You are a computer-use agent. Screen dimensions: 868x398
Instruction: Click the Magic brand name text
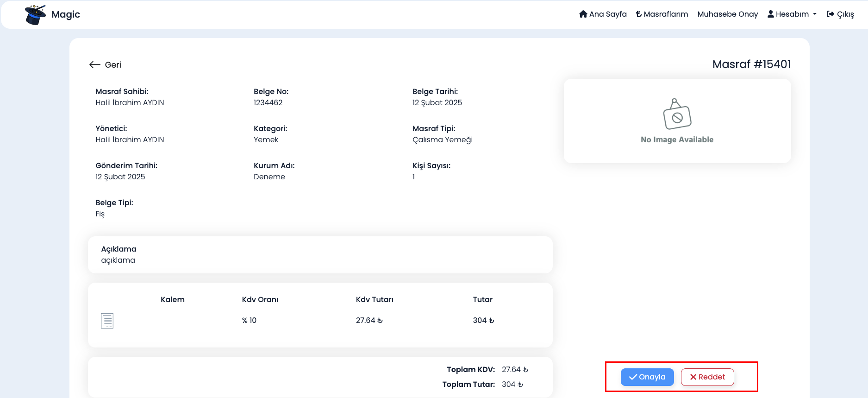pos(66,14)
